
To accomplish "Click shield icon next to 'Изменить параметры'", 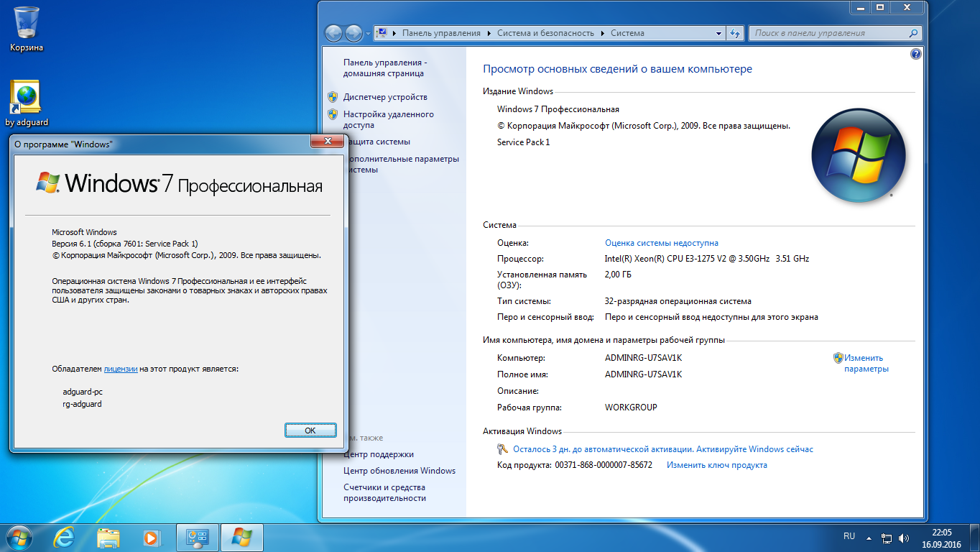I will click(838, 357).
